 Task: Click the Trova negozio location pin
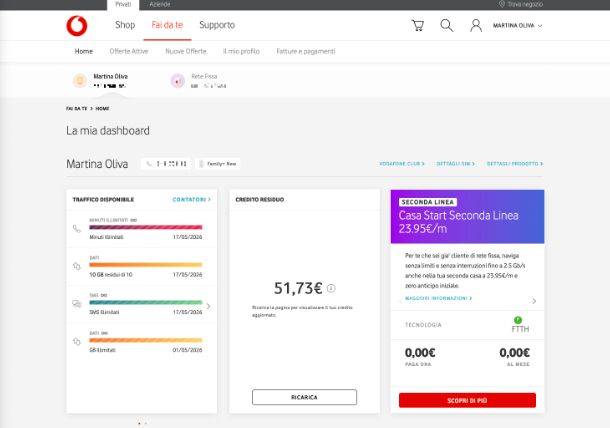tap(501, 4)
